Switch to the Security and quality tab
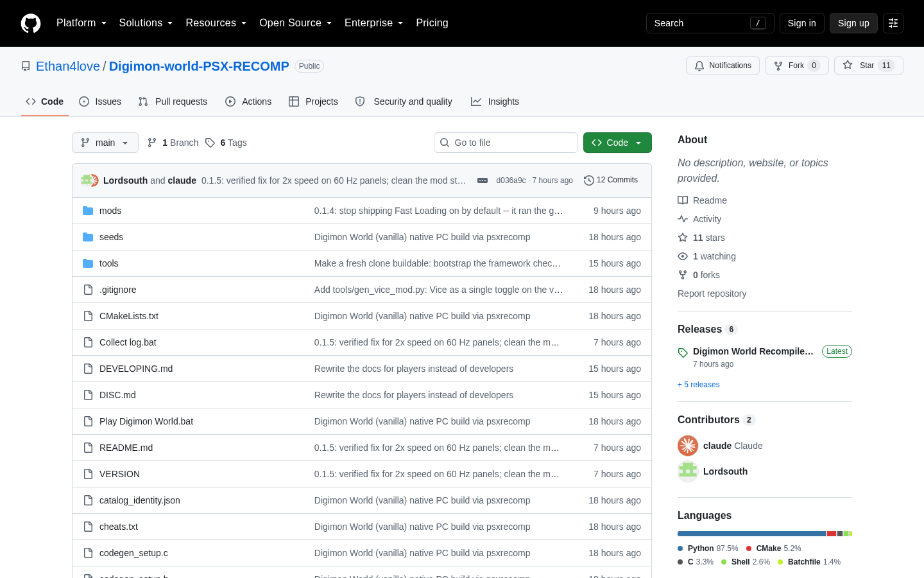The height and width of the screenshot is (578, 924). [404, 101]
